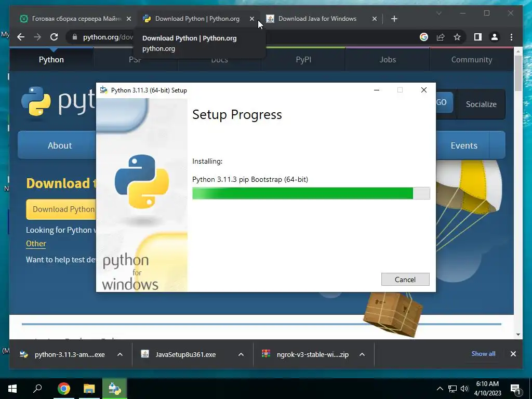Cancel the Python 3.11.3 setup
Image resolution: width=532 pixels, height=399 pixels.
[x=405, y=279]
